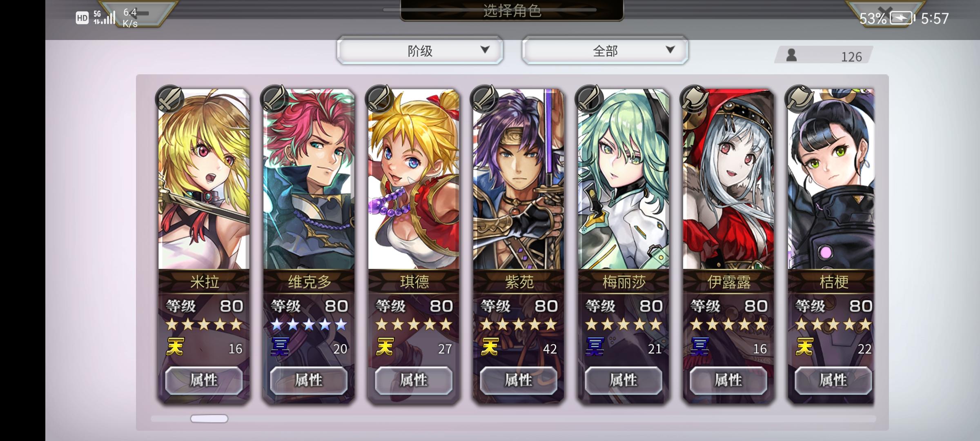Click the axe icon on 伊露露's card
Image resolution: width=980 pixels, height=441 pixels.
click(x=694, y=99)
